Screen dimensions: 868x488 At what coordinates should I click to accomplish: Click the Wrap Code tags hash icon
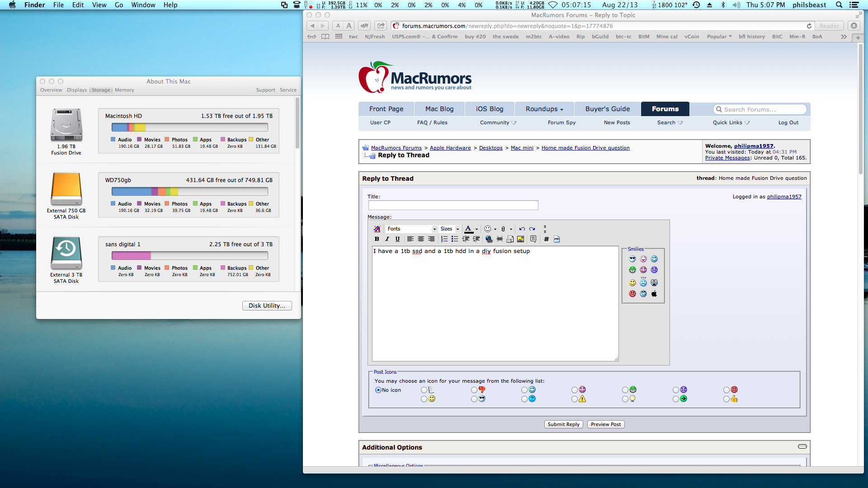point(546,239)
